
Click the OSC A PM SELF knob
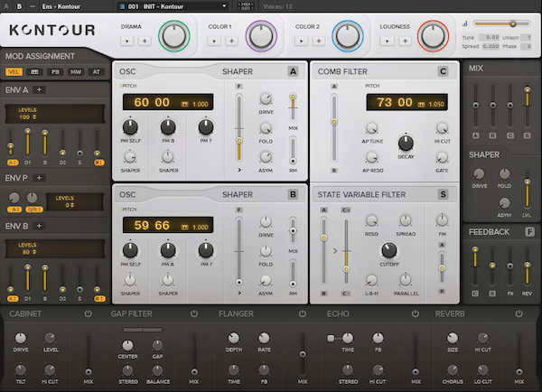pos(130,127)
